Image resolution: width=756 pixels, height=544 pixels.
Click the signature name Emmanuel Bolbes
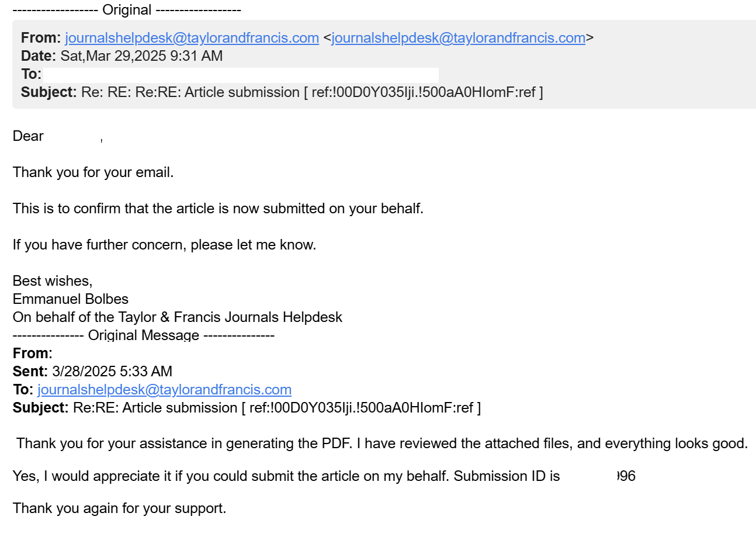(x=71, y=299)
